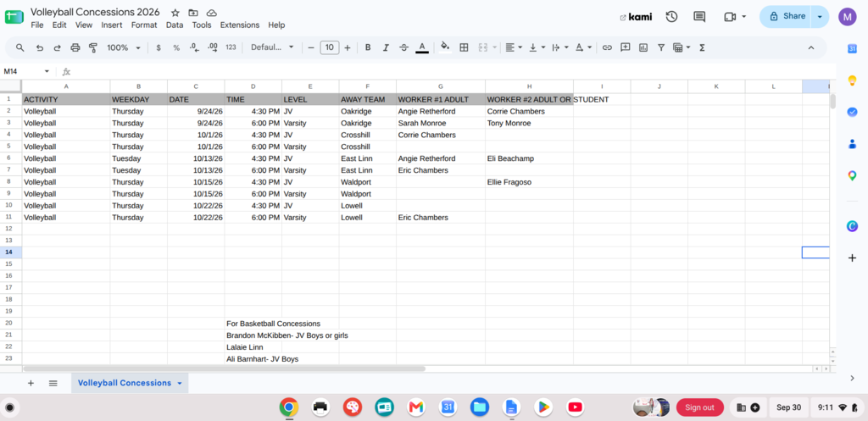Toggle bold formatting

pos(368,47)
